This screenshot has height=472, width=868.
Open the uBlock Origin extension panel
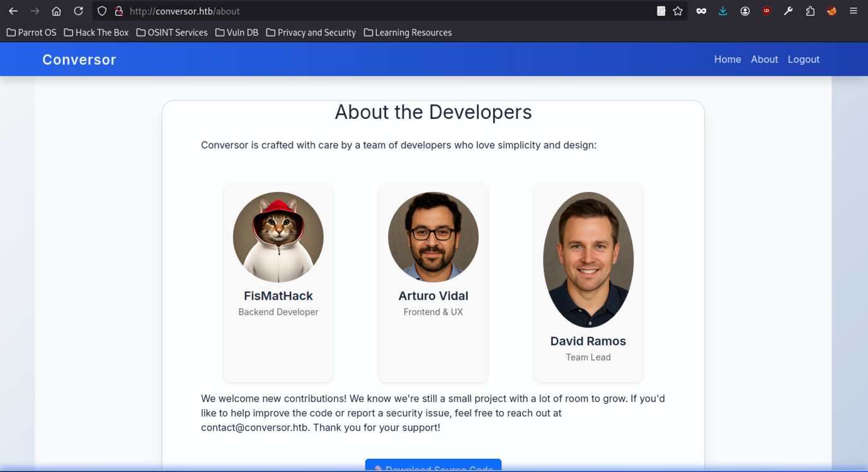[766, 11]
